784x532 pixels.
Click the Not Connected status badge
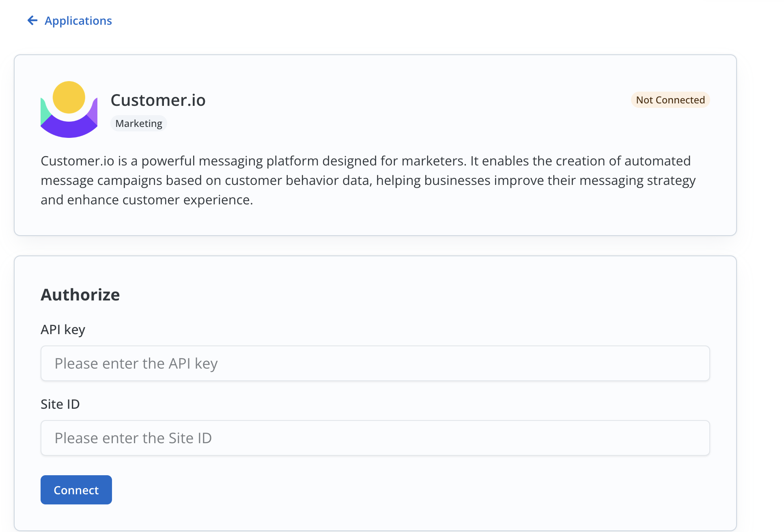coord(670,100)
